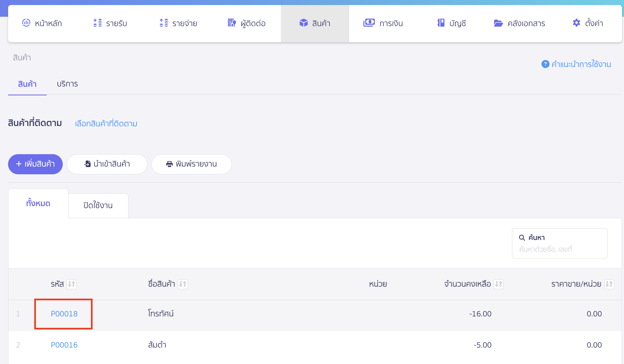
Task: Click the ค้นหา search input field
Action: pyautogui.click(x=560, y=249)
